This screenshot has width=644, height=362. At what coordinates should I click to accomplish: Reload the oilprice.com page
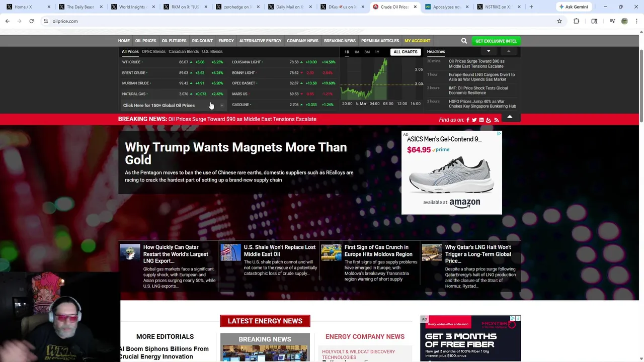click(31, 21)
